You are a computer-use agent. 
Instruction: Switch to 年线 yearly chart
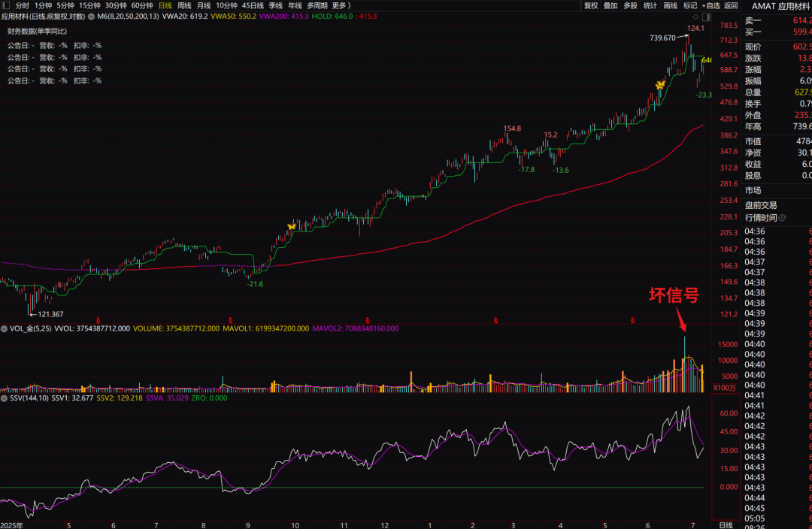point(295,6)
